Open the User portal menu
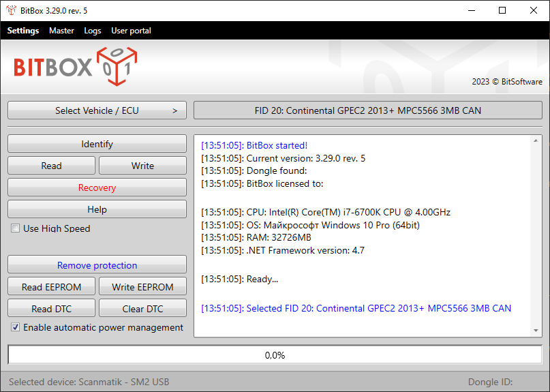Image resolution: width=550 pixels, height=392 pixels. 131,31
